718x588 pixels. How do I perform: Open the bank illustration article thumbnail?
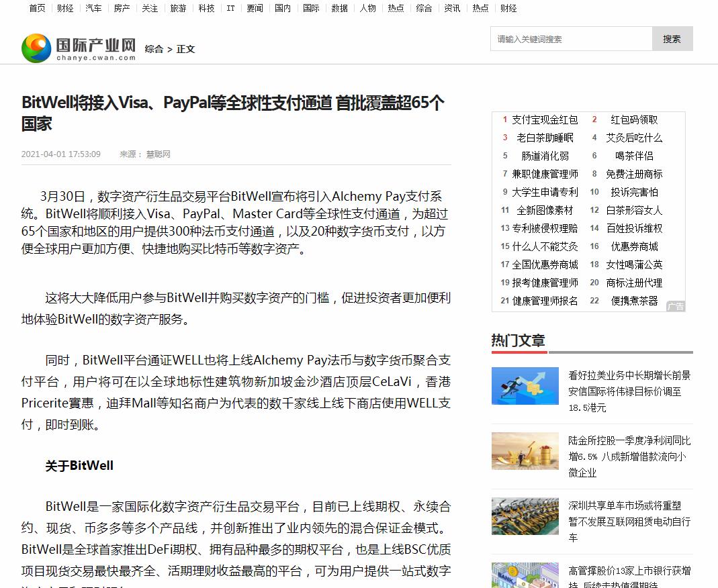(x=525, y=575)
